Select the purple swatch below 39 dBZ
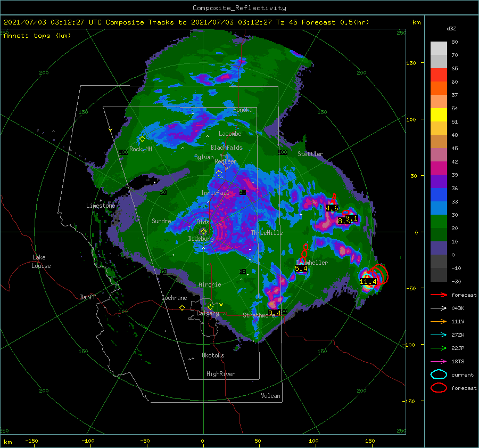The width and height of the screenshot is (479, 448). pyautogui.click(x=439, y=181)
